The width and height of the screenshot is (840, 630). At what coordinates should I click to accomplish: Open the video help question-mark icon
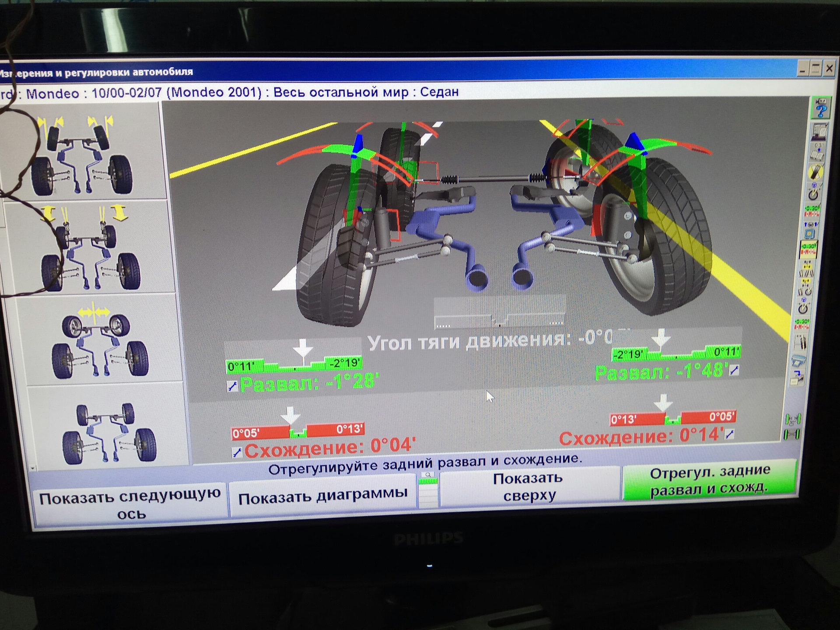(821, 108)
